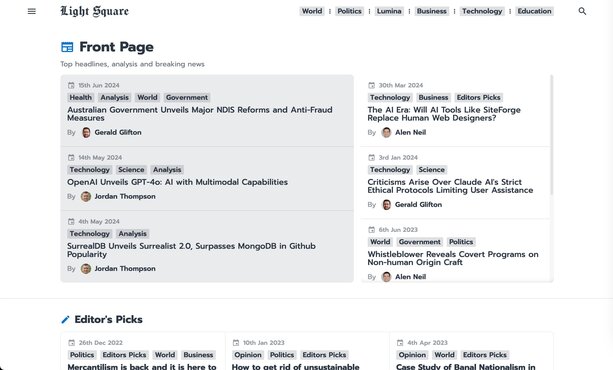Select the Education nav link

(534, 11)
